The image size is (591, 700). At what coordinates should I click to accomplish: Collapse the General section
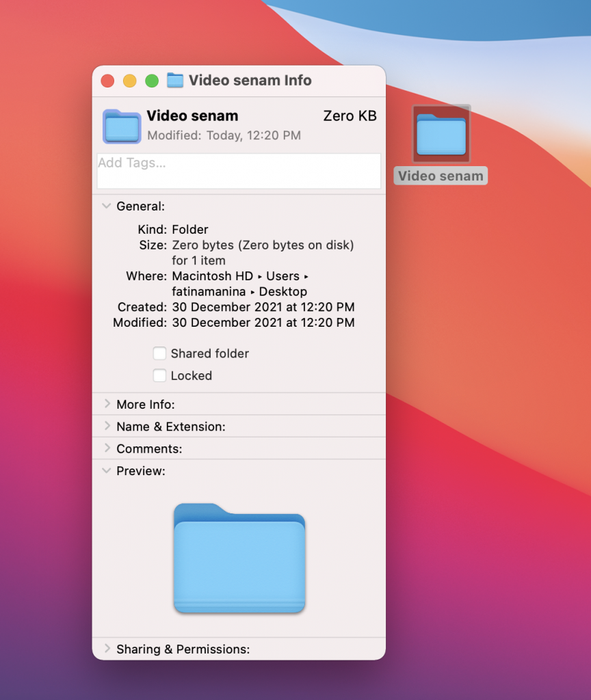pos(106,206)
